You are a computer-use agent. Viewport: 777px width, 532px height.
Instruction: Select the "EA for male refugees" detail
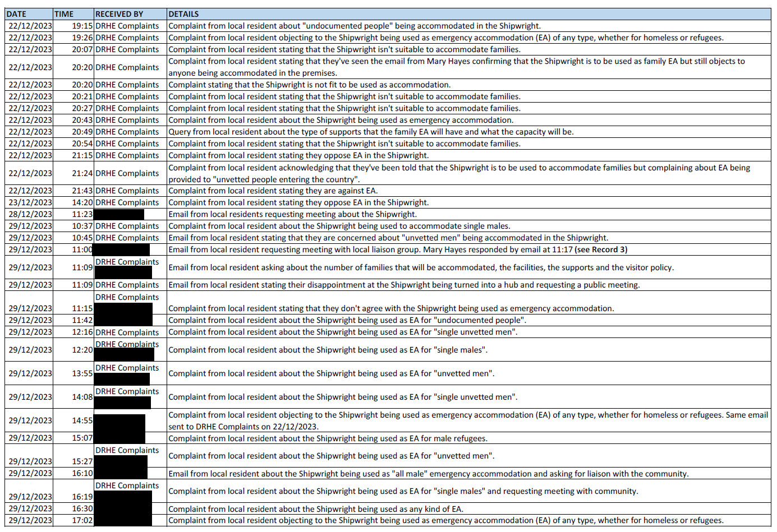click(x=469, y=438)
